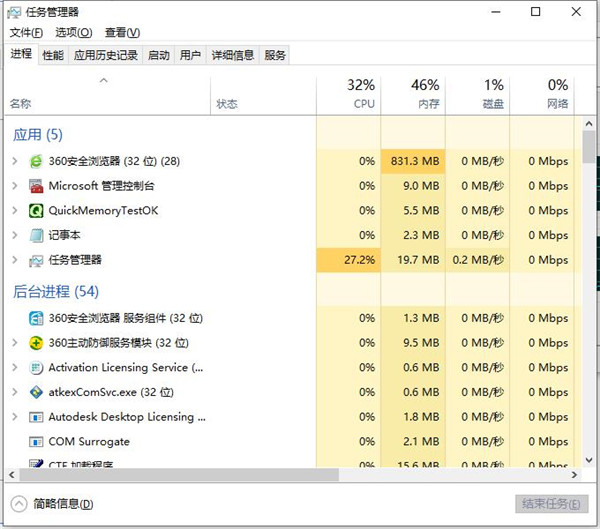Viewport: 600px width, 529px height.
Task: Expand the Microsoft 管理控制台 row
Action: coord(15,186)
